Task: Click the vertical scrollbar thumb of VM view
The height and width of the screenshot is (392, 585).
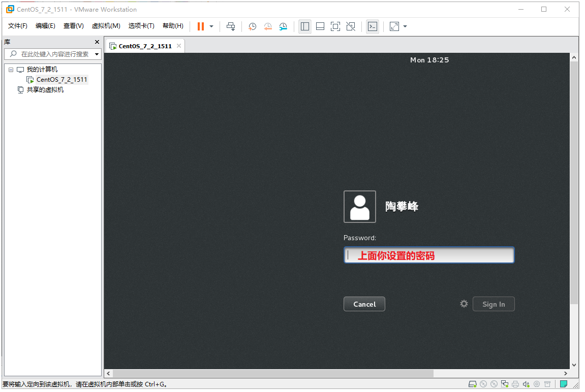Action: click(574, 183)
